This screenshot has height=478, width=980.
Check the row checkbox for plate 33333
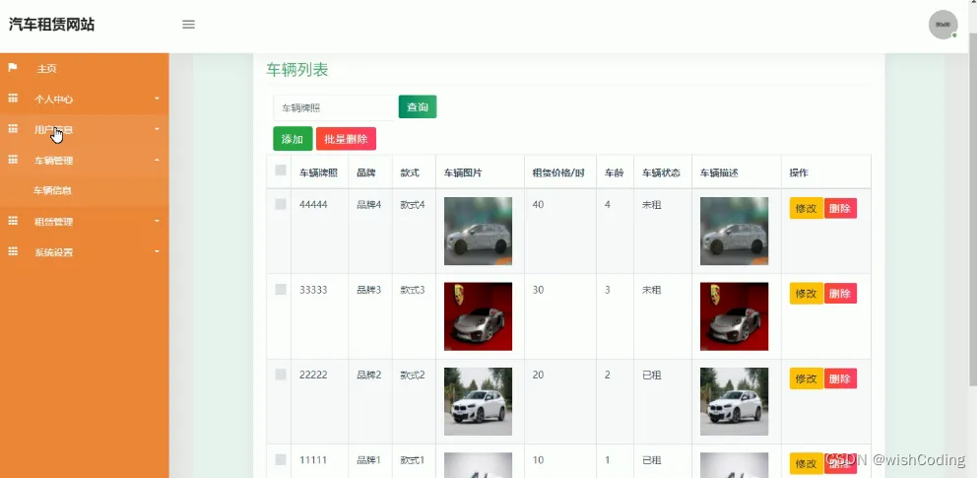[x=281, y=289]
